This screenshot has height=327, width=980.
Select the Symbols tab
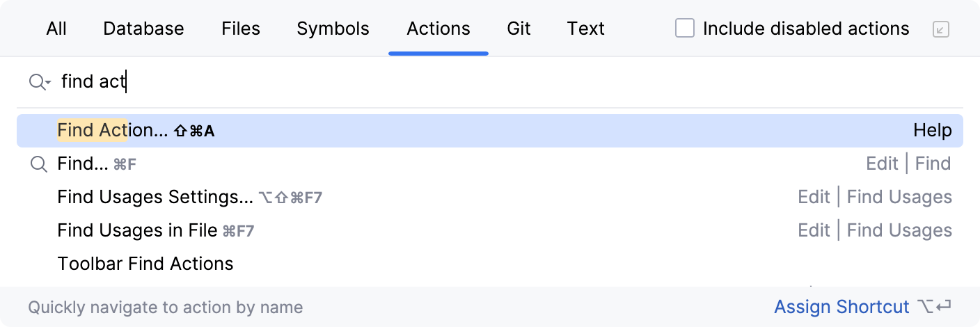point(333,29)
